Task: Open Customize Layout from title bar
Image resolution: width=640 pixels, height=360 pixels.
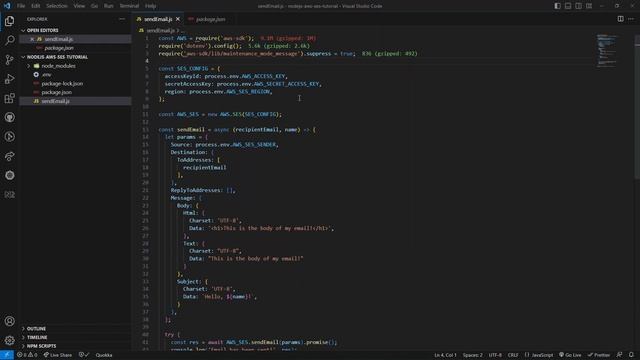Action: click(589, 6)
